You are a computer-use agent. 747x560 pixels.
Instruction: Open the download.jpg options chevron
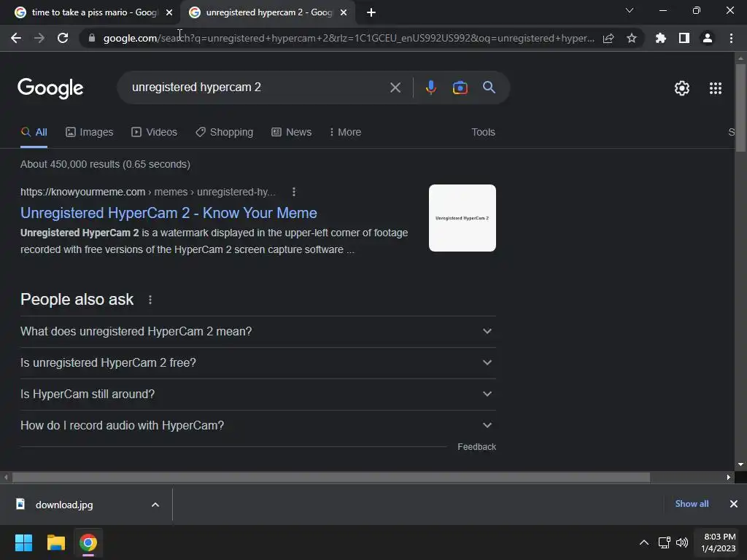pos(155,505)
